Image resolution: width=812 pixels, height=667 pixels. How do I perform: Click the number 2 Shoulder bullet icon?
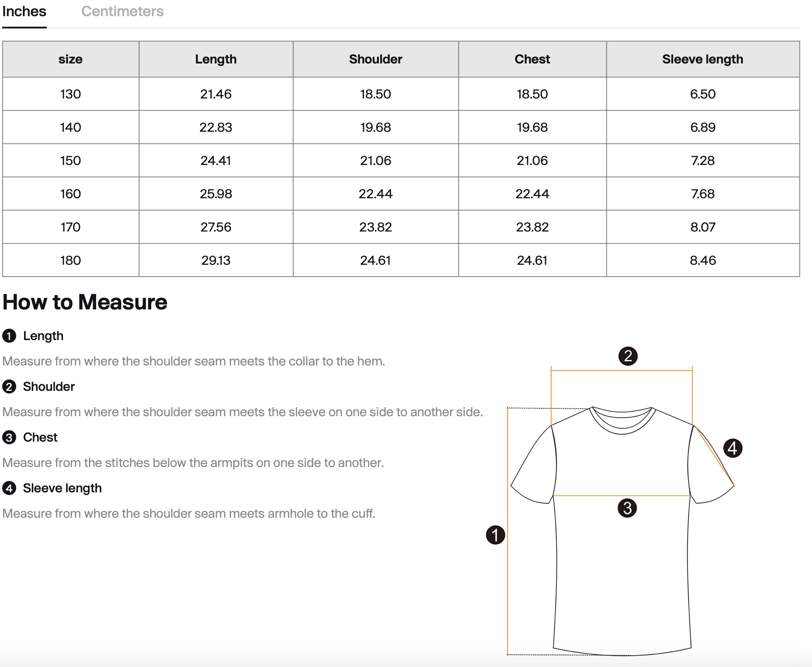coord(9,387)
